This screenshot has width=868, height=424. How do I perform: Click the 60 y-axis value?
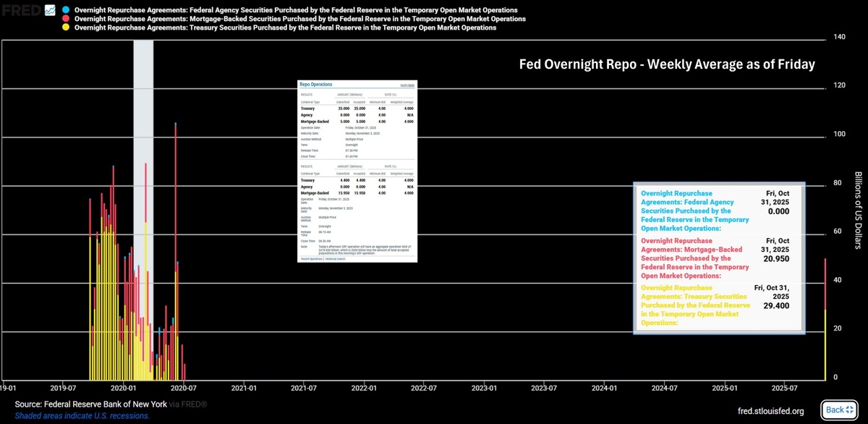[x=838, y=231]
